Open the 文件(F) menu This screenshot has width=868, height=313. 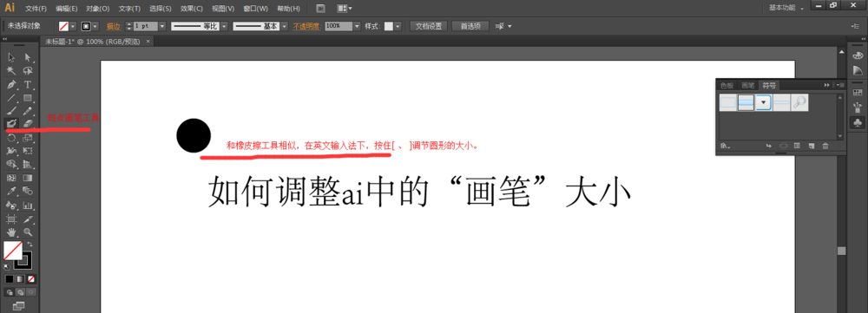click(36, 9)
